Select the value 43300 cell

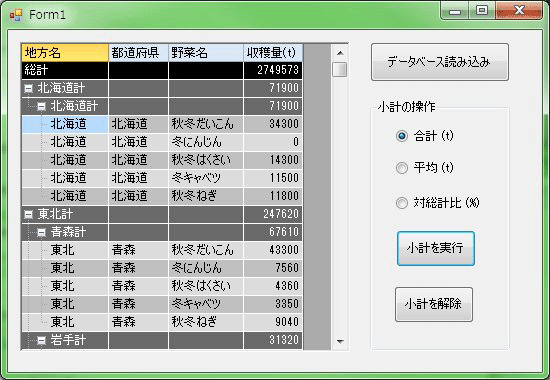coord(273,250)
